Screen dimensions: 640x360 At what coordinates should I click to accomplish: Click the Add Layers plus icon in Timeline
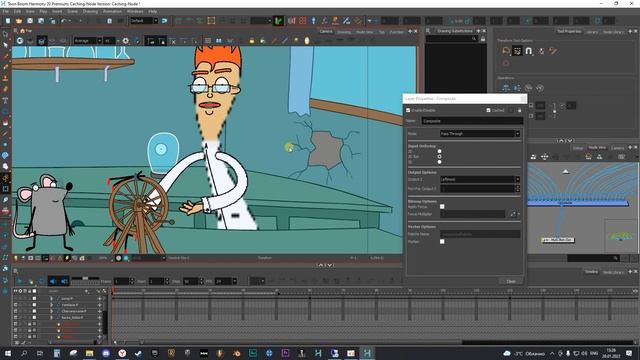87,291
